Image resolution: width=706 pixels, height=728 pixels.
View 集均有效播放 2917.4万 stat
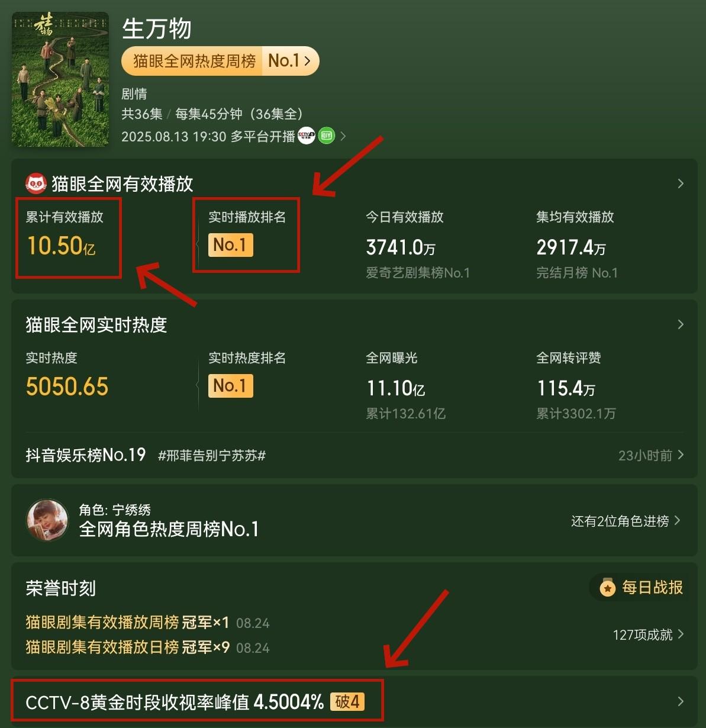(x=571, y=247)
